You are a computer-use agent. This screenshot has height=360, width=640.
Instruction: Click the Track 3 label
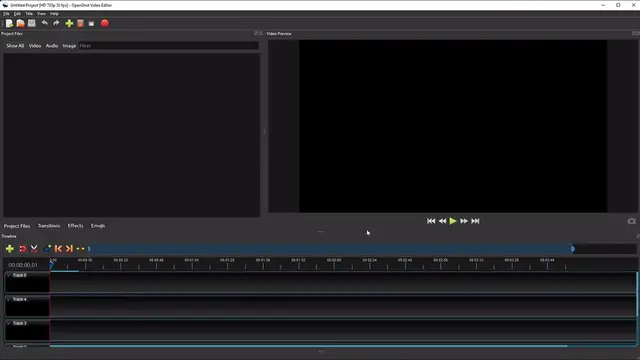pyautogui.click(x=20, y=323)
